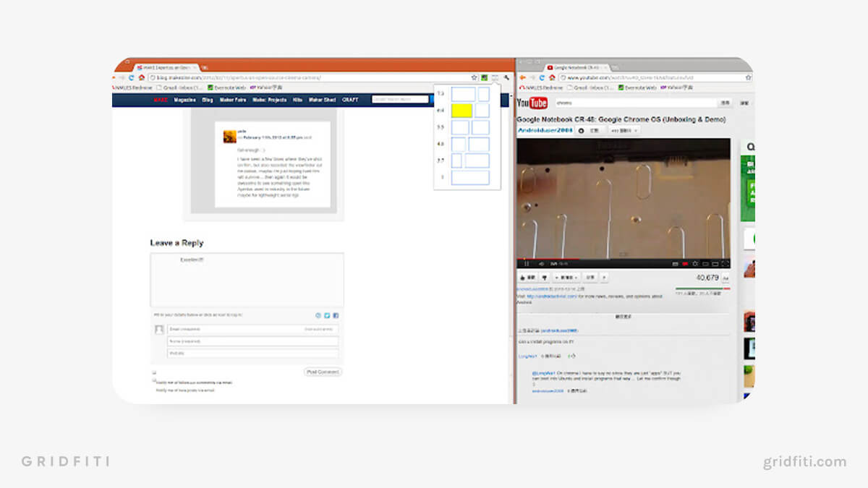Select the 4:6 right window layout box
The image size is (868, 488).
(x=478, y=144)
